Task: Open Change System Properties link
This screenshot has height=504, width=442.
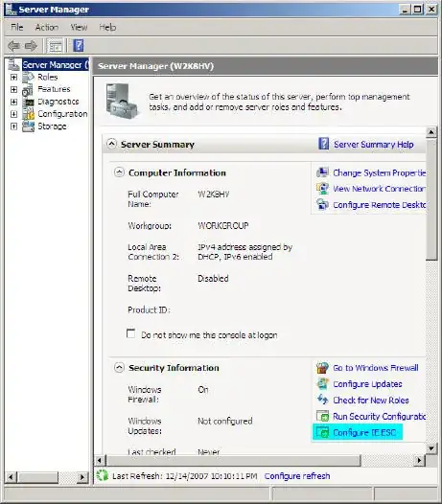Action: pyautogui.click(x=380, y=172)
